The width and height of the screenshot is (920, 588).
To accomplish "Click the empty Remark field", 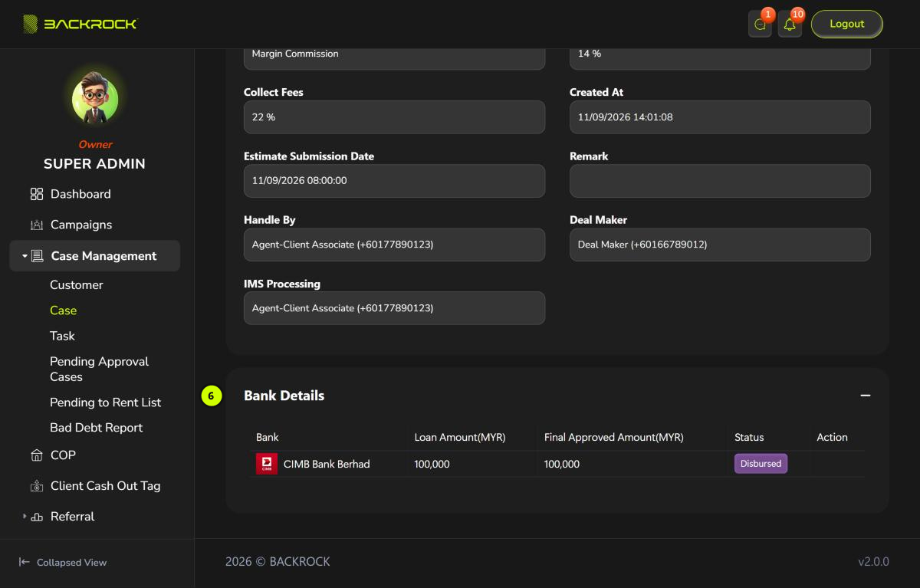I will [720, 181].
